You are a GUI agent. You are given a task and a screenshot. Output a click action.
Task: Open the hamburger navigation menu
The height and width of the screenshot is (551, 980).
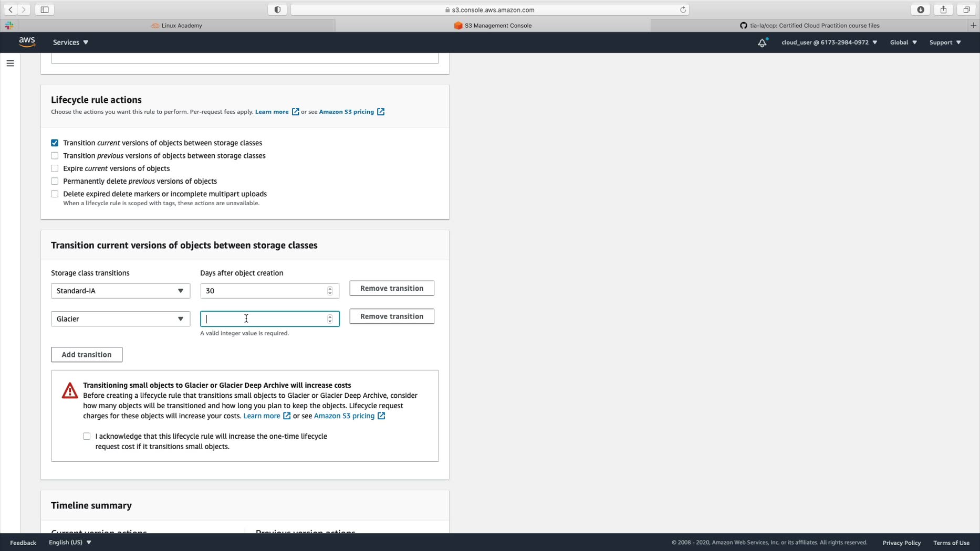pyautogui.click(x=10, y=63)
